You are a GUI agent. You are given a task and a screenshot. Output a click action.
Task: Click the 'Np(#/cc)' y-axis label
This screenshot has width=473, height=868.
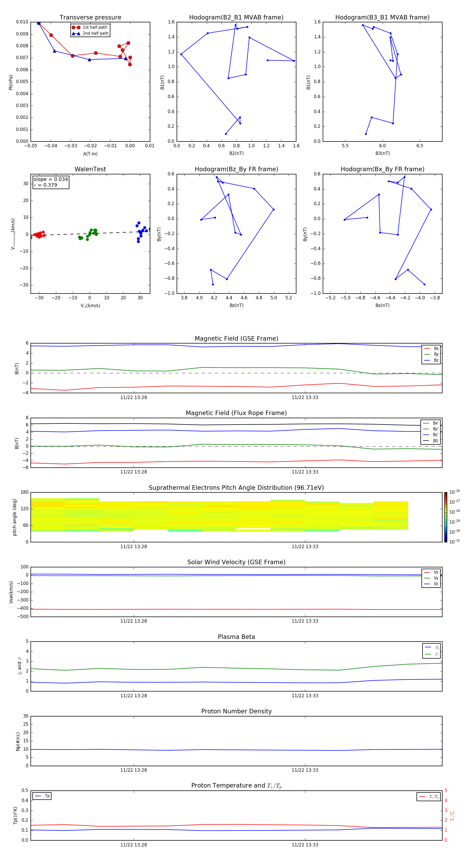tap(18, 741)
